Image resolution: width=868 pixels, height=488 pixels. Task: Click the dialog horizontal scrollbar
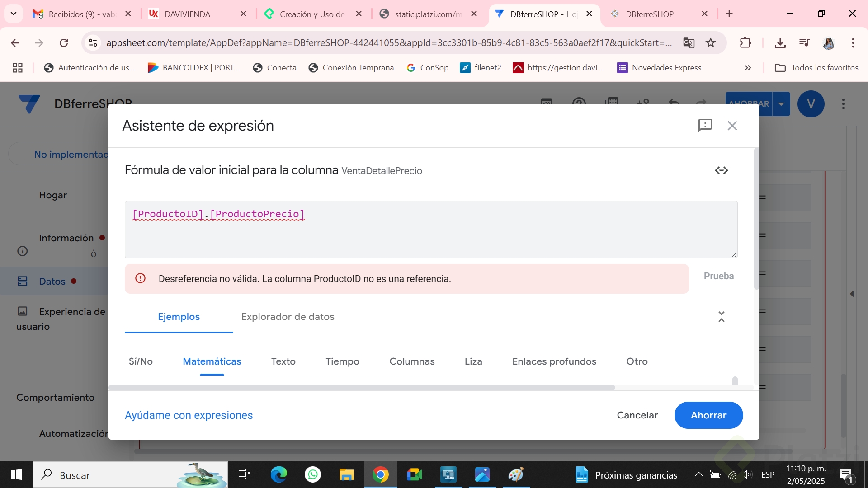coord(362,388)
